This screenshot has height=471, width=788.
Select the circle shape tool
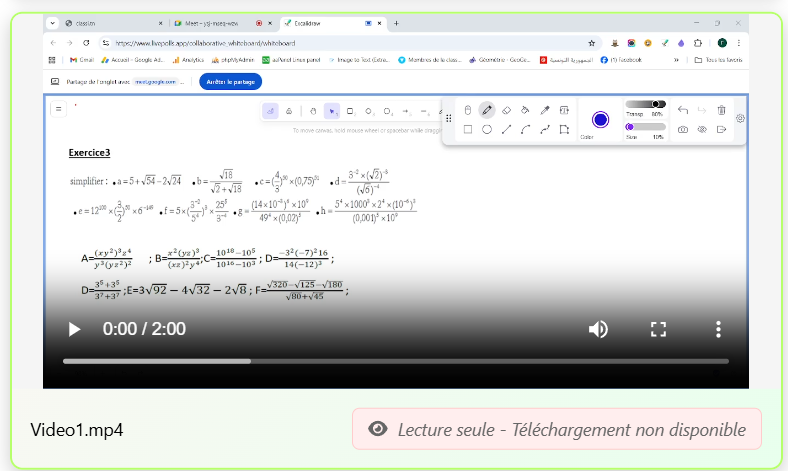pyautogui.click(x=487, y=129)
